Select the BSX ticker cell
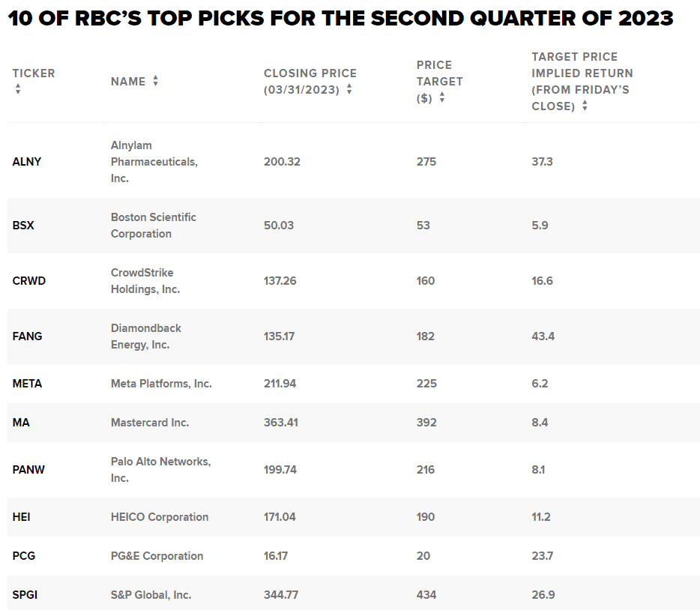The width and height of the screenshot is (700, 610). (23, 226)
